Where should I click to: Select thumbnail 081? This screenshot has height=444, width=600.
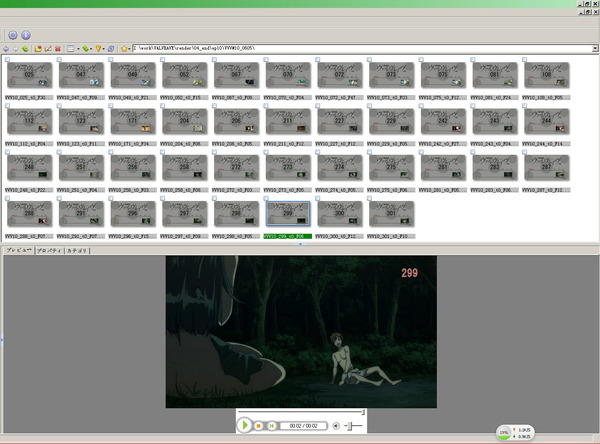click(495, 75)
